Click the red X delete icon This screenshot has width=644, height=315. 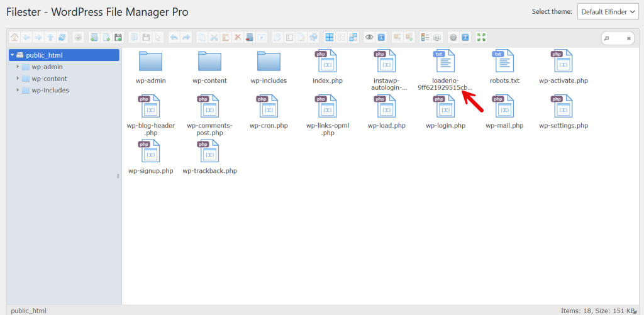(237, 37)
